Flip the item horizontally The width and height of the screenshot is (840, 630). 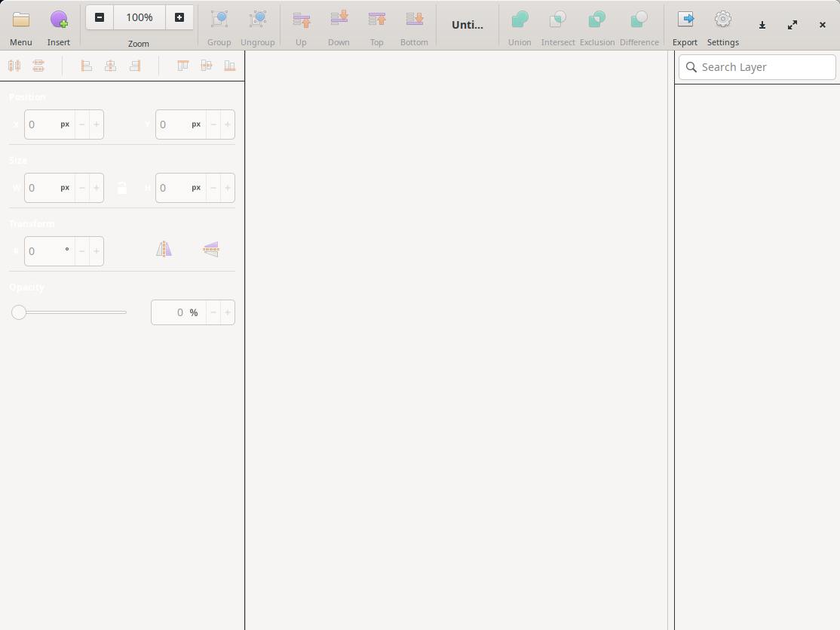164,249
